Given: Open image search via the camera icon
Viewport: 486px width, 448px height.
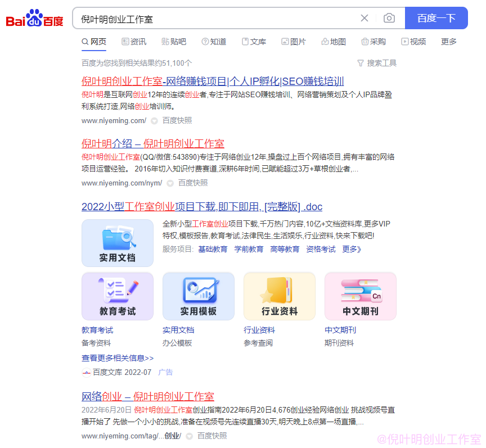Looking at the screenshot, I should click(x=389, y=19).
